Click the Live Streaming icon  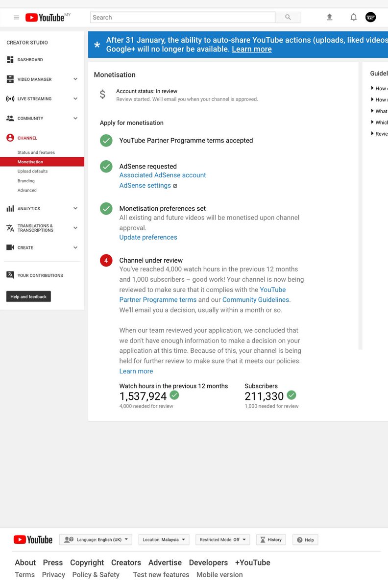(10, 99)
